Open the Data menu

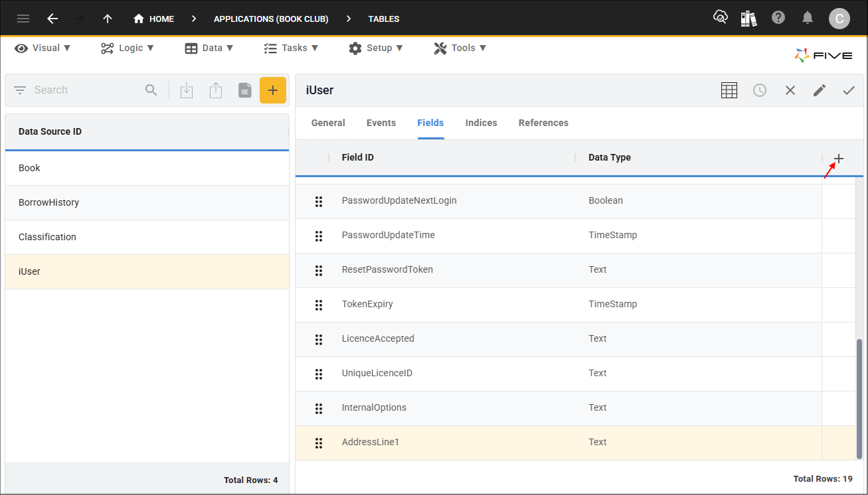pyautogui.click(x=209, y=48)
